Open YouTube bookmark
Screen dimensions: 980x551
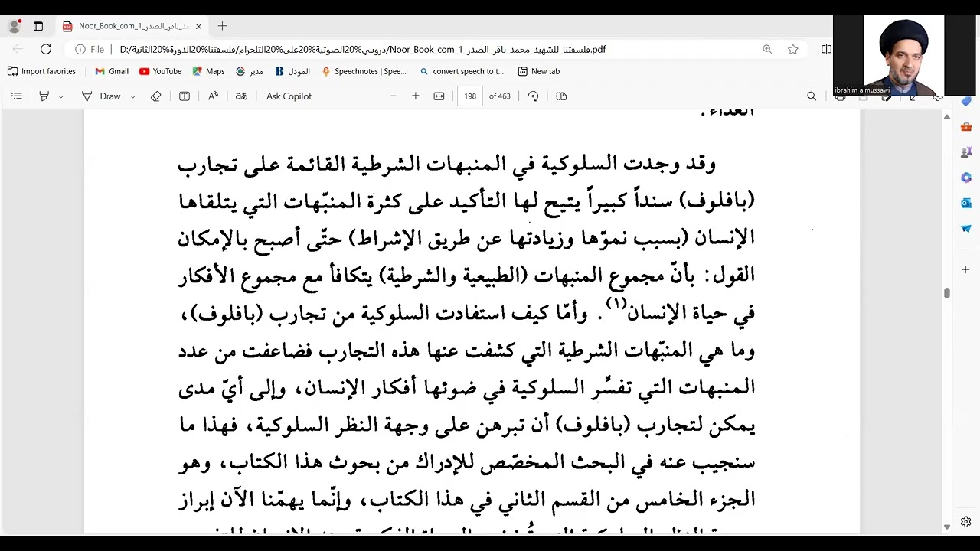pyautogui.click(x=161, y=71)
